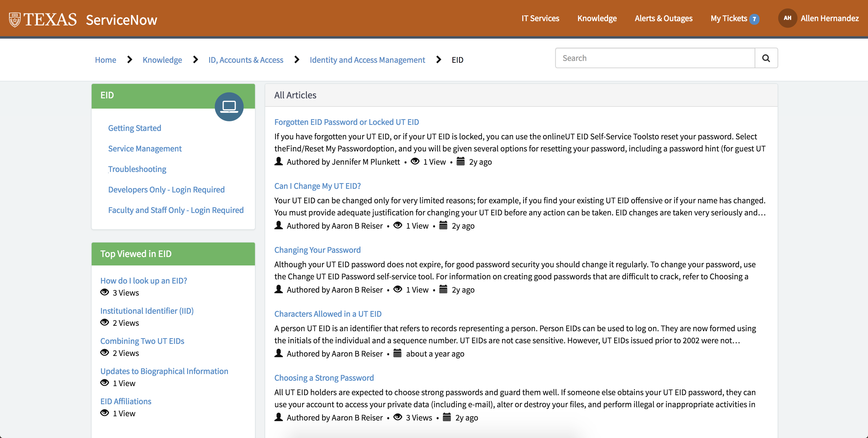Viewport: 868px width, 438px height.
Task: Click calendar icon for Characters Allowed article
Action: (x=397, y=353)
